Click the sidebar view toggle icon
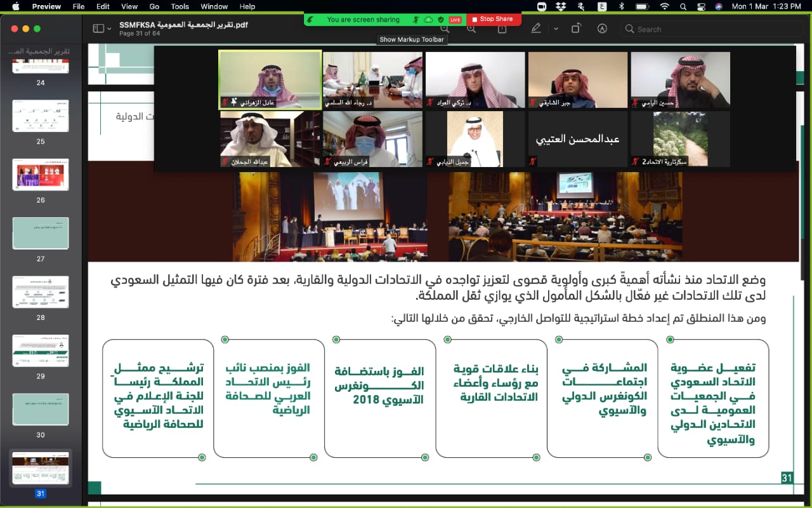This screenshot has height=508, width=812. coord(98,29)
